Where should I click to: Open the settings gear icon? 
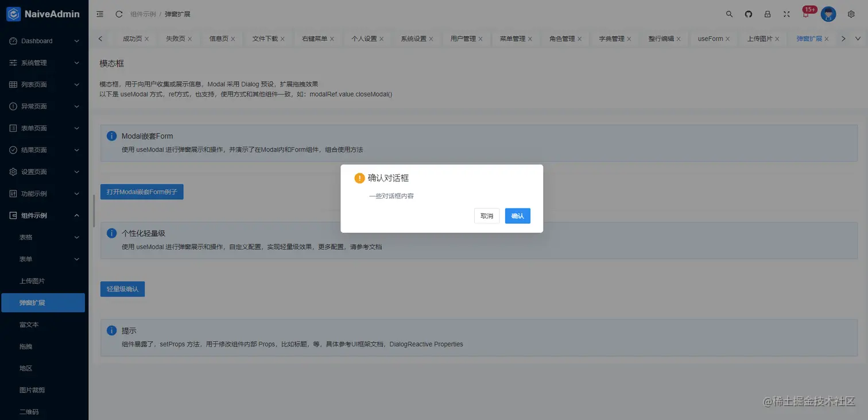[x=851, y=13]
